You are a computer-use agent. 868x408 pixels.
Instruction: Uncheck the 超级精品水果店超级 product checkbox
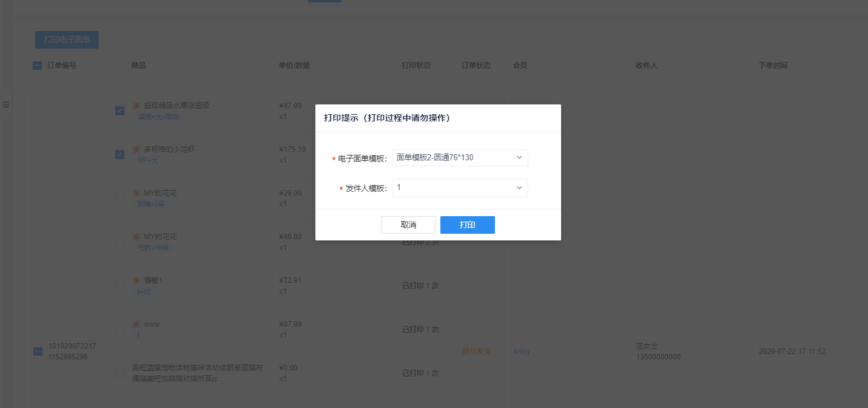tap(120, 110)
